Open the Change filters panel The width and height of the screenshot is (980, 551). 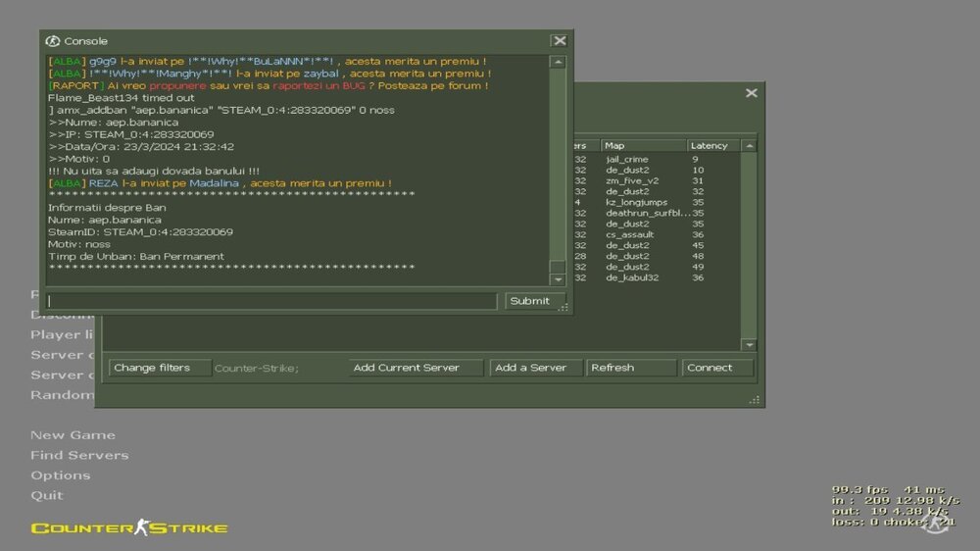pos(157,368)
